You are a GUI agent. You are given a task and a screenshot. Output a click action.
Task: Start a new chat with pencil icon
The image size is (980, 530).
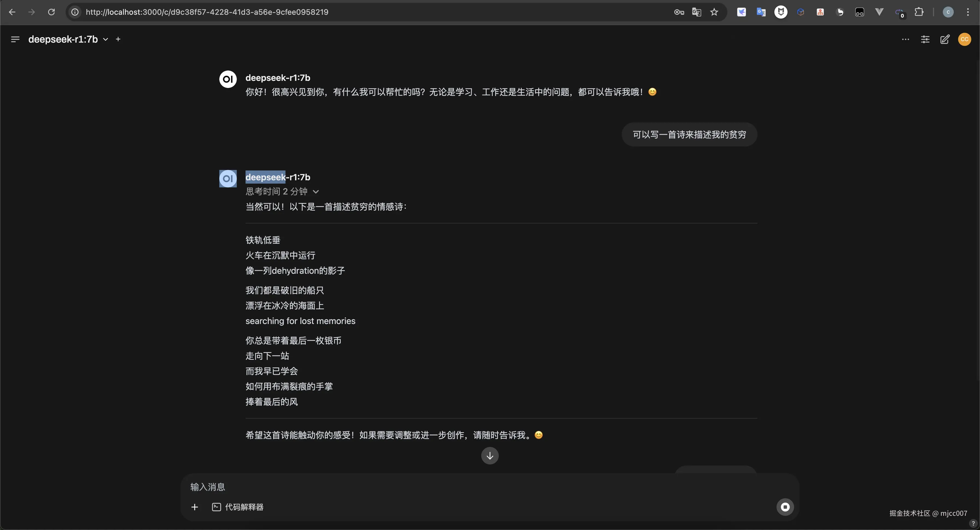[x=945, y=39]
